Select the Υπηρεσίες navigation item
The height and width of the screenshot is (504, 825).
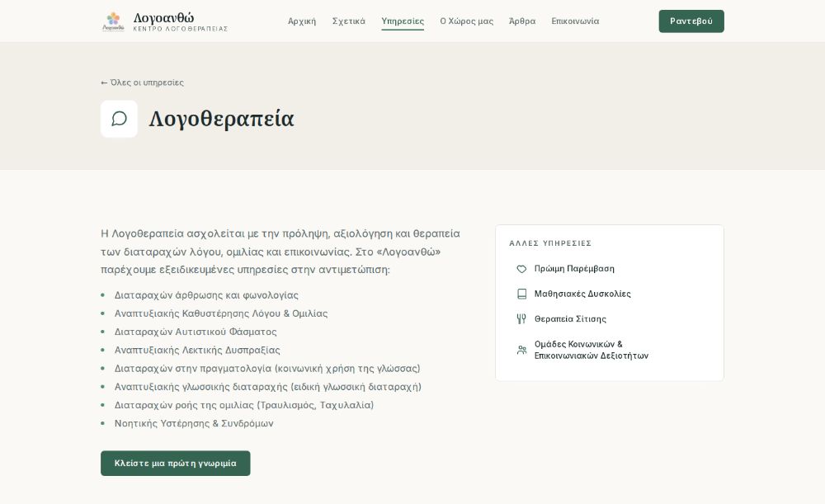[403, 21]
